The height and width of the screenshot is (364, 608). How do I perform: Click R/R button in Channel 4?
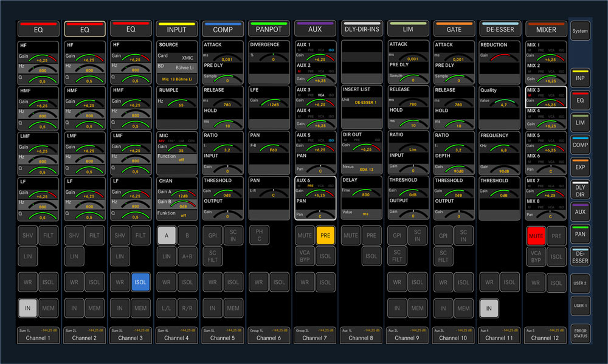click(187, 308)
